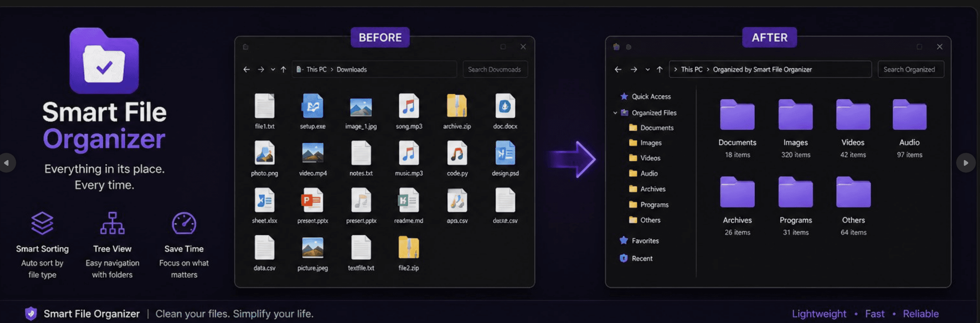980x323 pixels.
Task: Advance to the next carousel slide
Action: [x=965, y=163]
